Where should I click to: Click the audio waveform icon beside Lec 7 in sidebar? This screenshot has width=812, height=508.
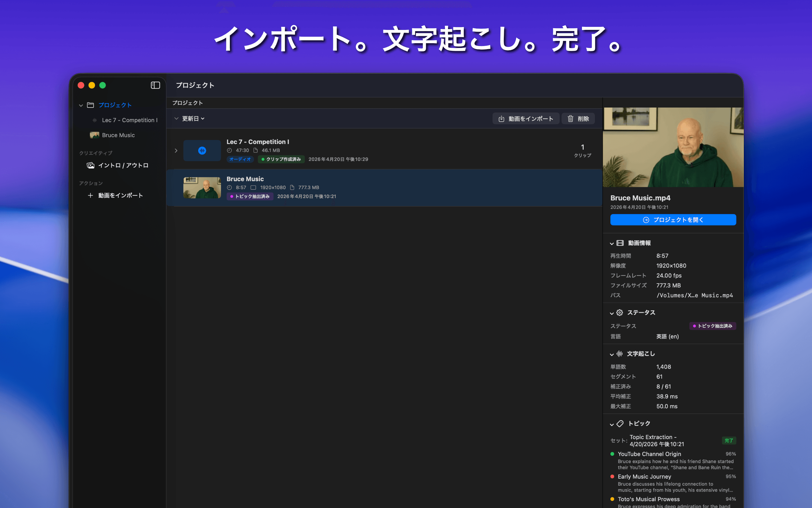pos(95,120)
